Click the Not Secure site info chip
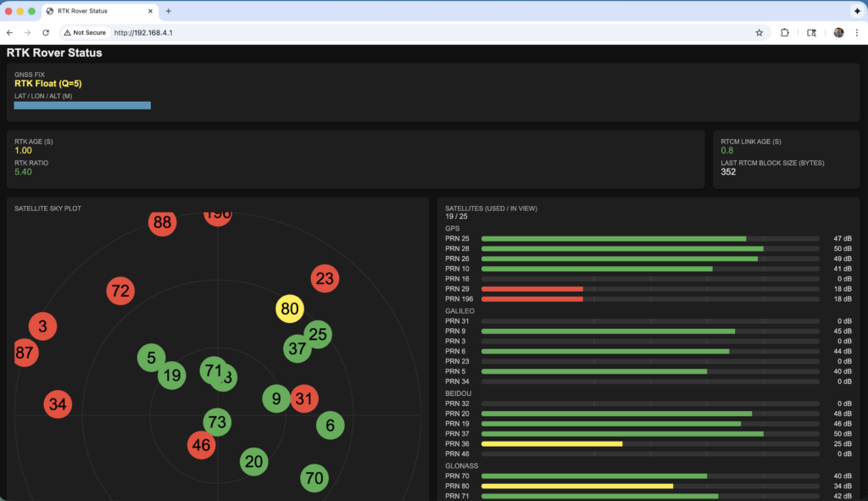 point(84,32)
